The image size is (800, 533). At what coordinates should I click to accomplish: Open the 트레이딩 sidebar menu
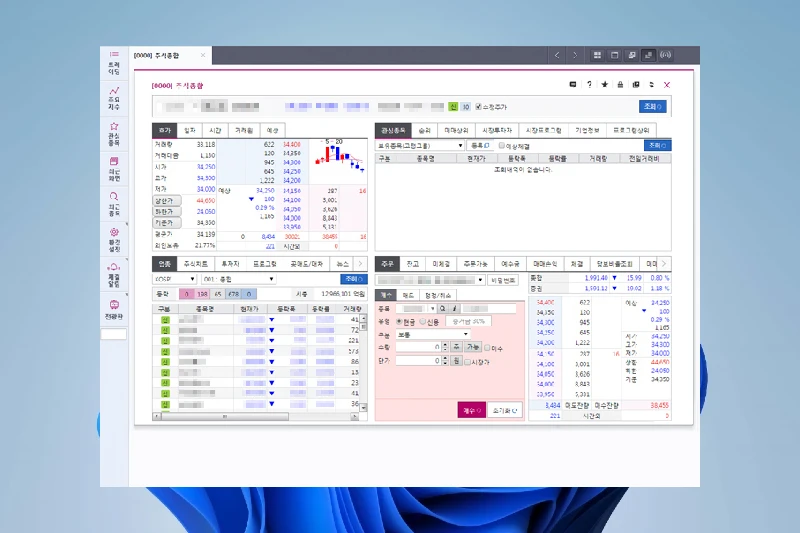click(114, 60)
